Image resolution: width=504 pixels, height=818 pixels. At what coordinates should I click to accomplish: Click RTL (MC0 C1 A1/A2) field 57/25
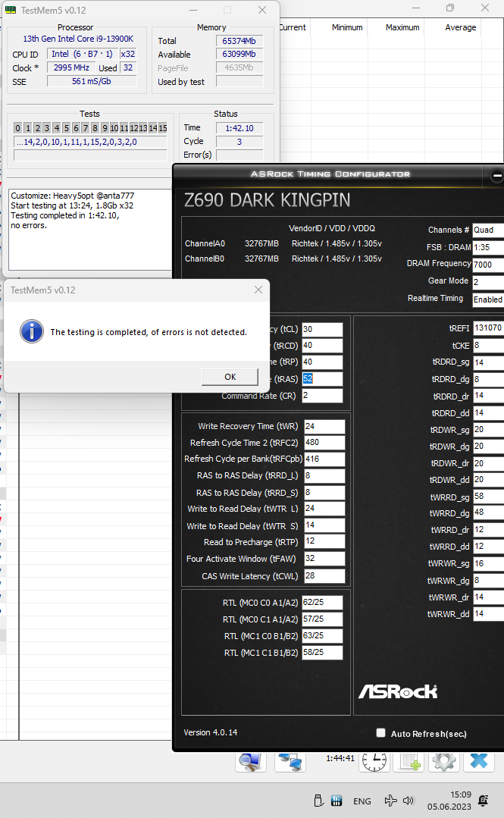(x=322, y=619)
